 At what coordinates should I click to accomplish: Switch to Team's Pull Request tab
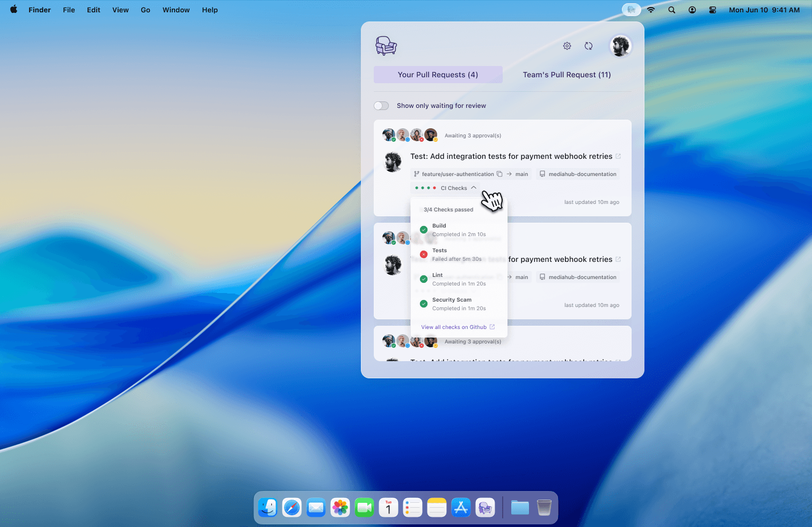(x=567, y=75)
